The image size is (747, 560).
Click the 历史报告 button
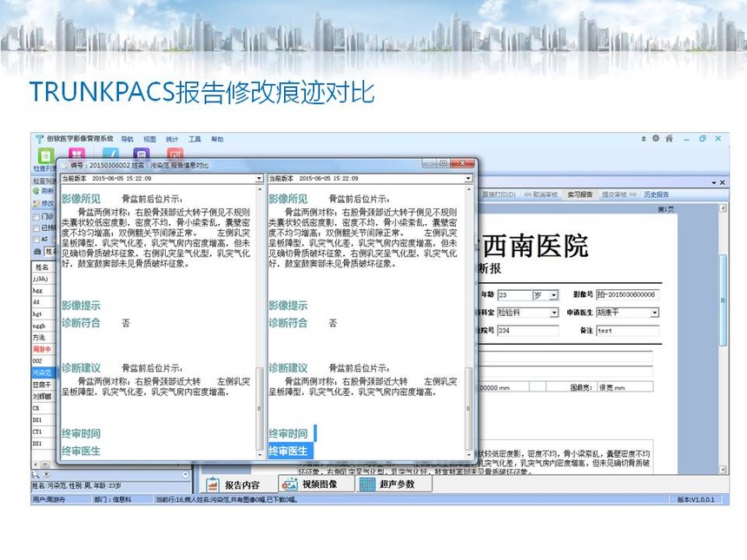click(657, 194)
